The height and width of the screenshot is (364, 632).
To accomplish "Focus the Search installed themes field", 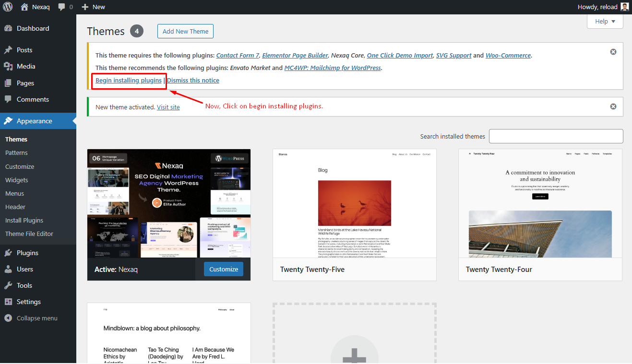I will click(556, 136).
